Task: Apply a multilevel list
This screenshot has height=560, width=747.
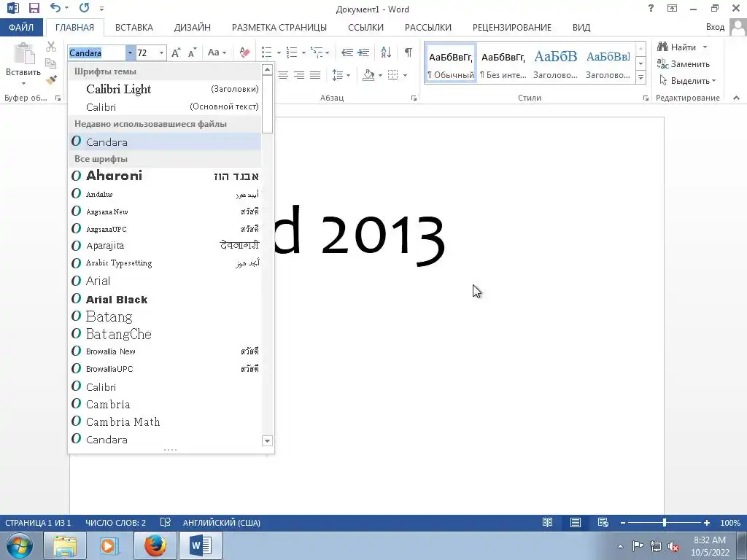Action: tap(317, 52)
